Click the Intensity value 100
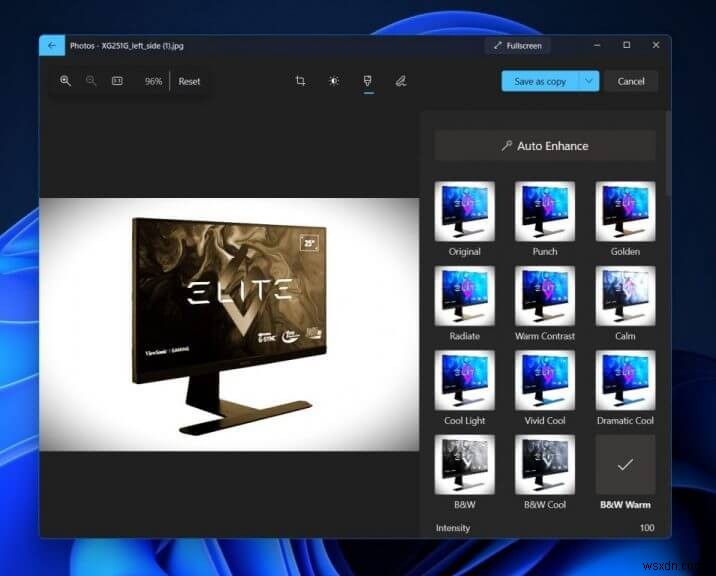This screenshot has width=716, height=576. click(647, 528)
